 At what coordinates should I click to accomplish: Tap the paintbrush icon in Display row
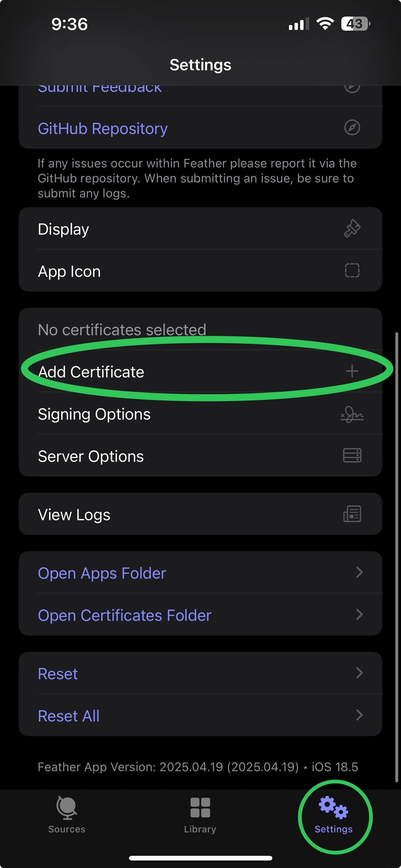[352, 228]
